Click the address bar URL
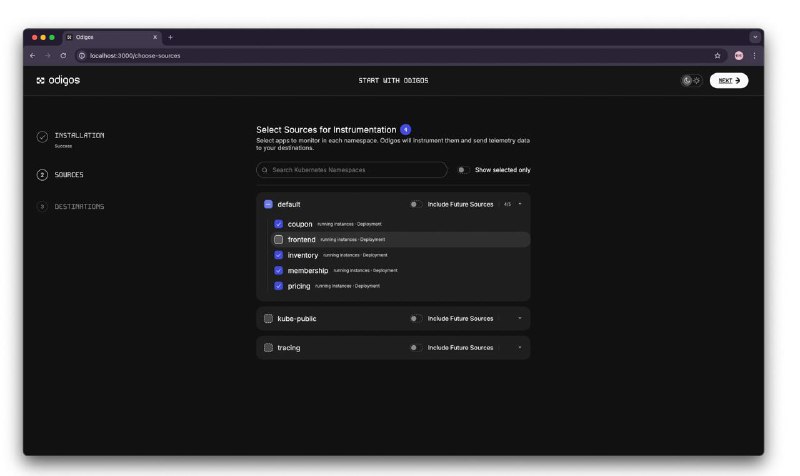Screen dimensions: 800x476 click(135, 56)
